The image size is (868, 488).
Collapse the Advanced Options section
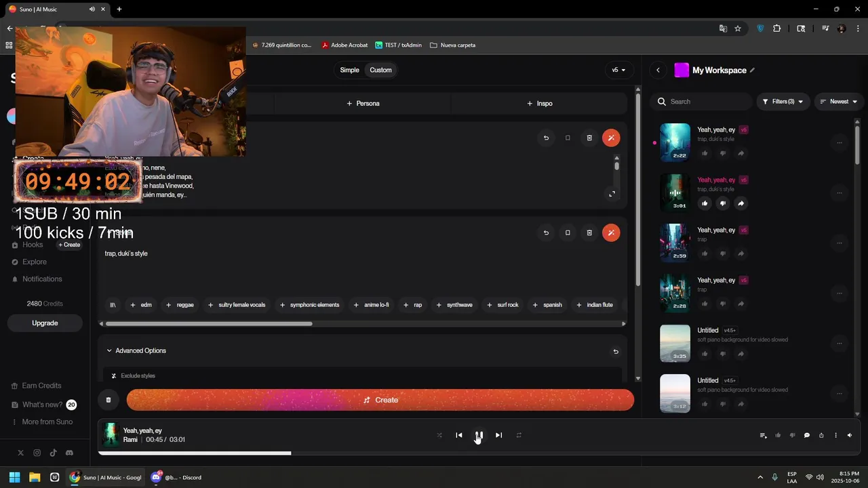click(x=136, y=350)
